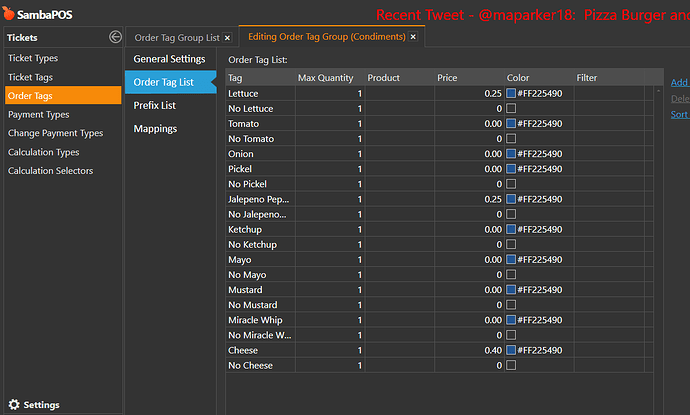Click the scroll up arrow of tag list
Viewport: 690px width, 415px height.
pos(658,91)
